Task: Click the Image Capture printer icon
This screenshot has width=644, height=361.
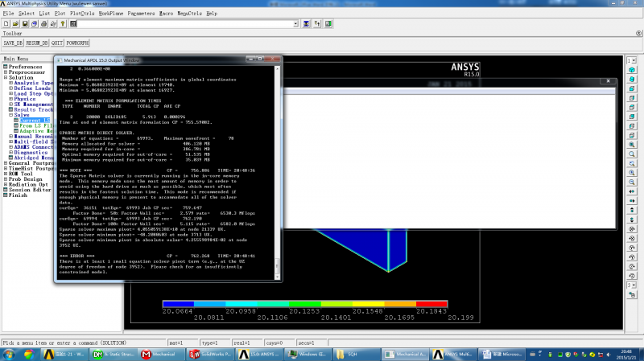Action: (44, 24)
